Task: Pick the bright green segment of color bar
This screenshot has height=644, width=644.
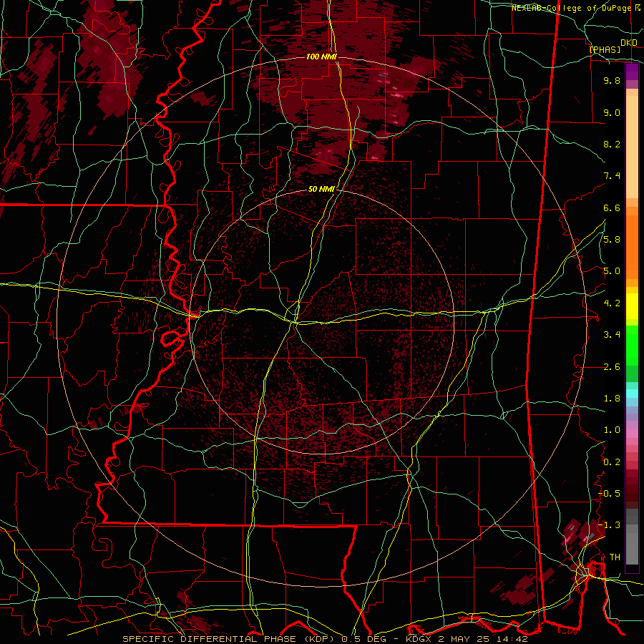Action: click(x=632, y=345)
